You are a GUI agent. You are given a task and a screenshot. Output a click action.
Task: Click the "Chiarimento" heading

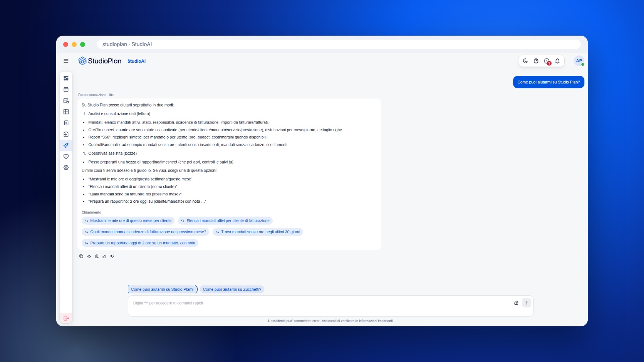coord(91,212)
